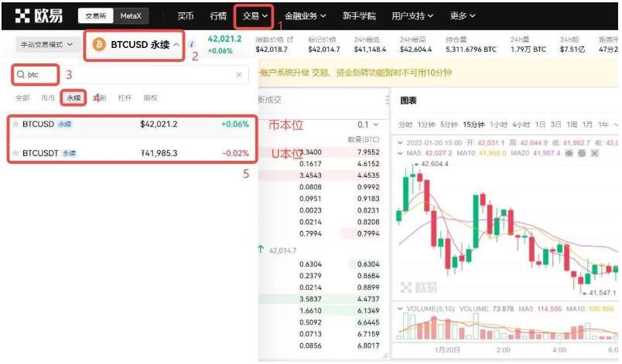Set chart interval to 15分钟

click(x=473, y=124)
